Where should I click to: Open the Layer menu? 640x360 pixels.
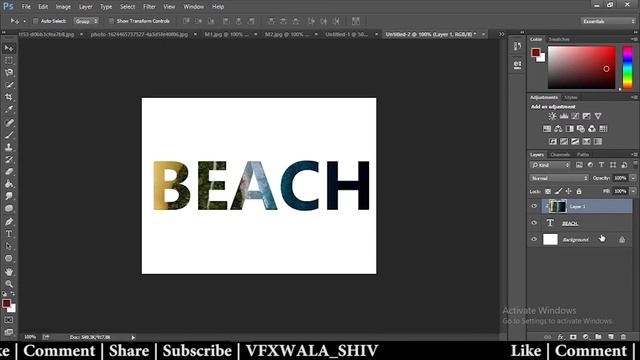coord(85,7)
